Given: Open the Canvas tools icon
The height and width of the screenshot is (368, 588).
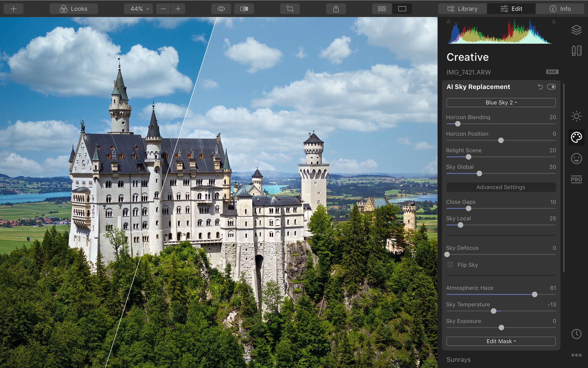Looking at the screenshot, I should 576,51.
